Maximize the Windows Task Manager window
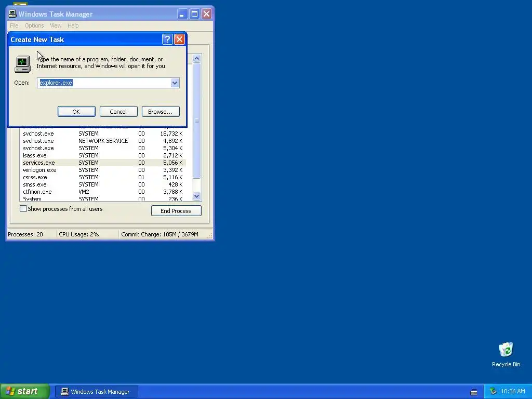Viewport: 532px width, 399px height. [x=194, y=14]
